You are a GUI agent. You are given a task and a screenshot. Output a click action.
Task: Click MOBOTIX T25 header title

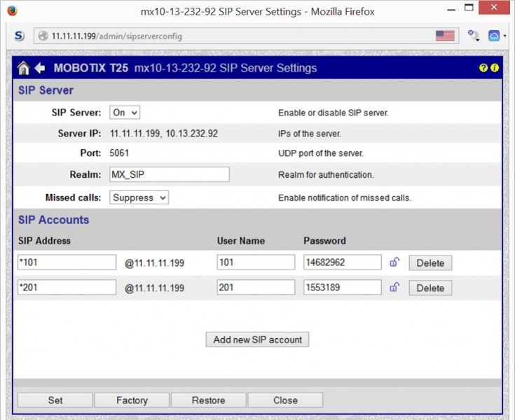[x=91, y=68]
